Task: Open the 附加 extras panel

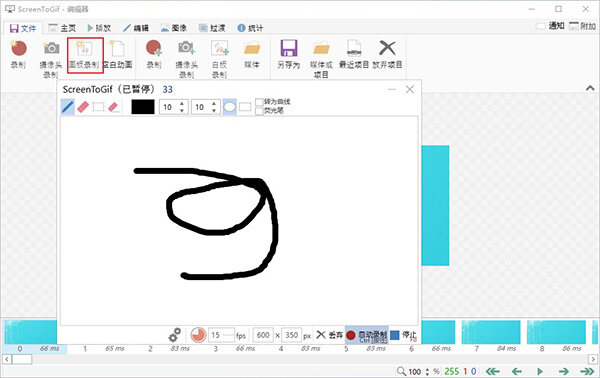Action: (x=582, y=26)
